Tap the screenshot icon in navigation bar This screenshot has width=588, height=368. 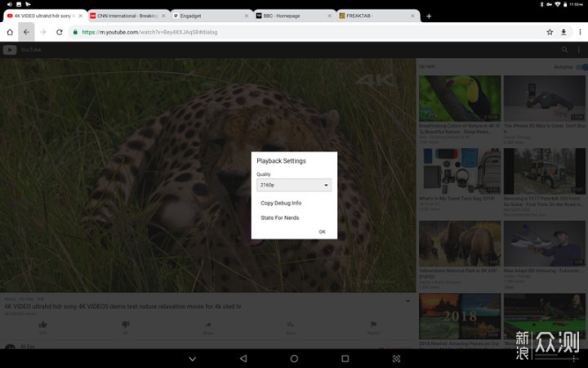(396, 359)
